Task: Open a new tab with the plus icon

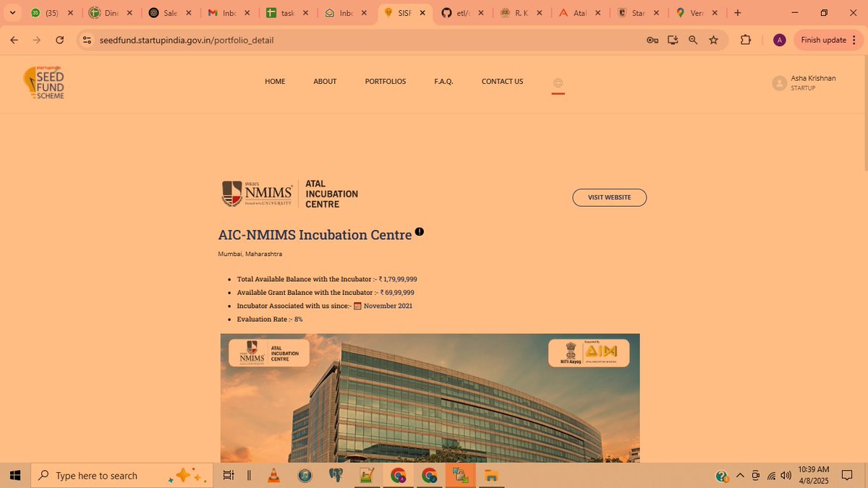Action: point(737,13)
